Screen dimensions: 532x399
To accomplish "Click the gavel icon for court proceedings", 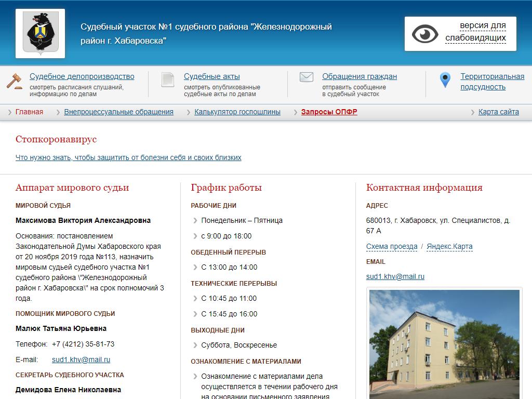I will 15,81.
